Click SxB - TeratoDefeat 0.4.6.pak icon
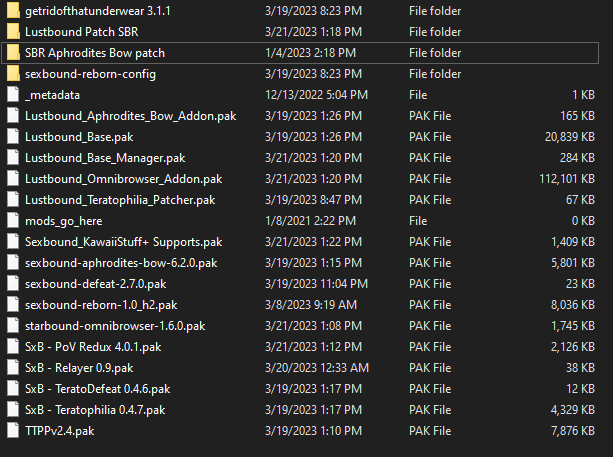The width and height of the screenshot is (613, 457). point(13,389)
